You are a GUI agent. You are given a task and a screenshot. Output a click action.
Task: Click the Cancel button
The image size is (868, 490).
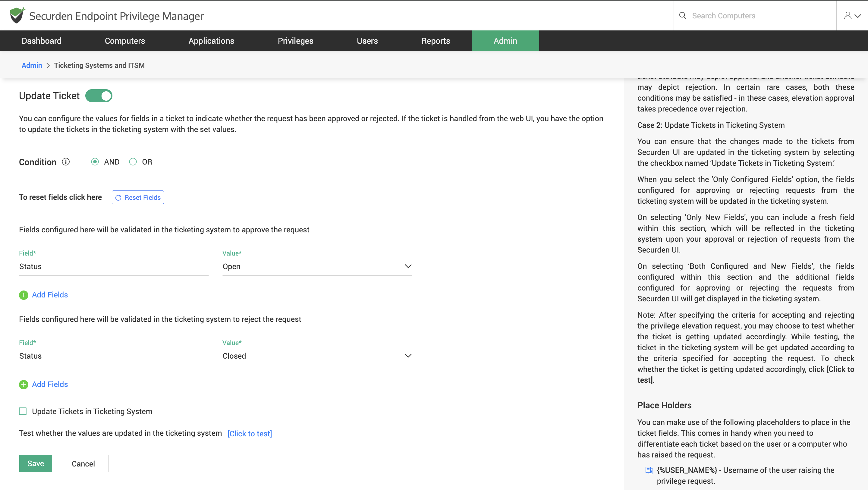point(83,464)
